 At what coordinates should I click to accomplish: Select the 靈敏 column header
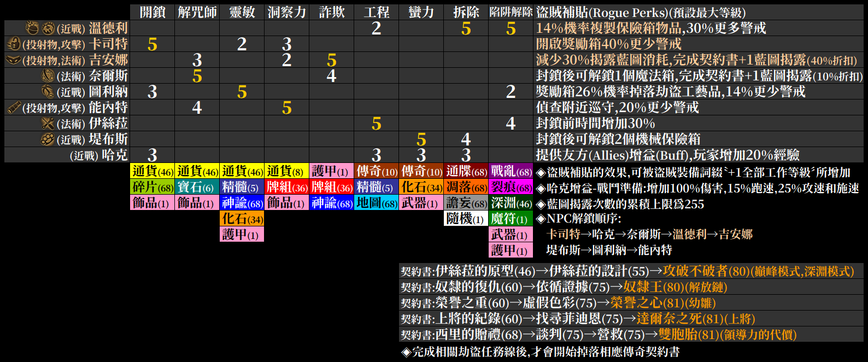(242, 12)
